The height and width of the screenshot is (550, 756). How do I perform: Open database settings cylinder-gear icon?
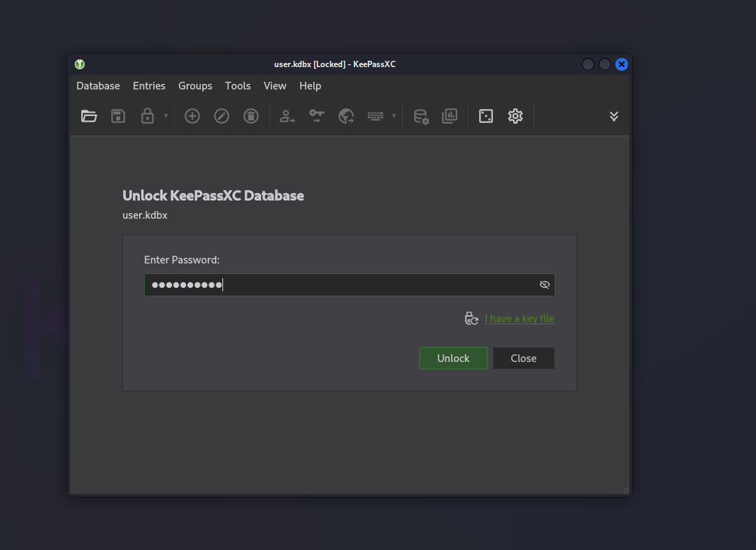click(421, 117)
